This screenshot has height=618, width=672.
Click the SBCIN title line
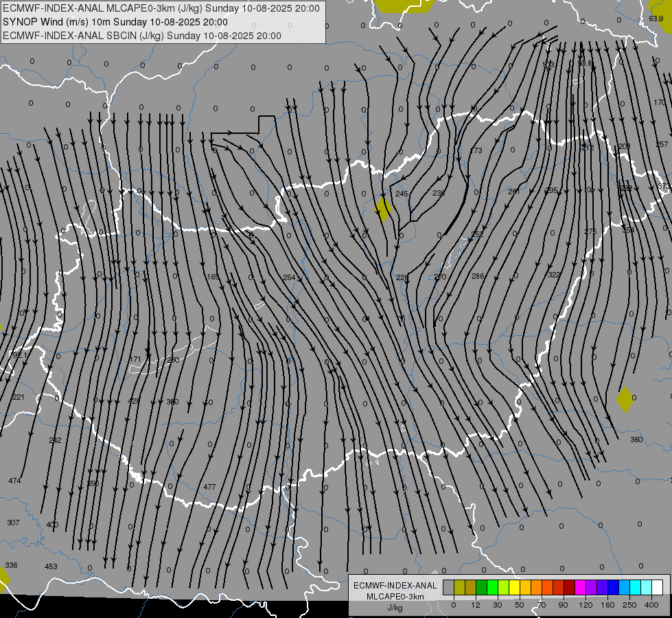tap(142, 36)
